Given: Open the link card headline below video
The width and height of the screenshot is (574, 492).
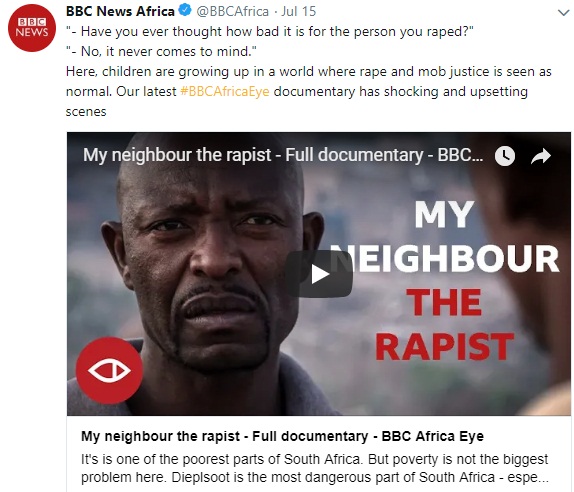Looking at the screenshot, I should point(282,436).
